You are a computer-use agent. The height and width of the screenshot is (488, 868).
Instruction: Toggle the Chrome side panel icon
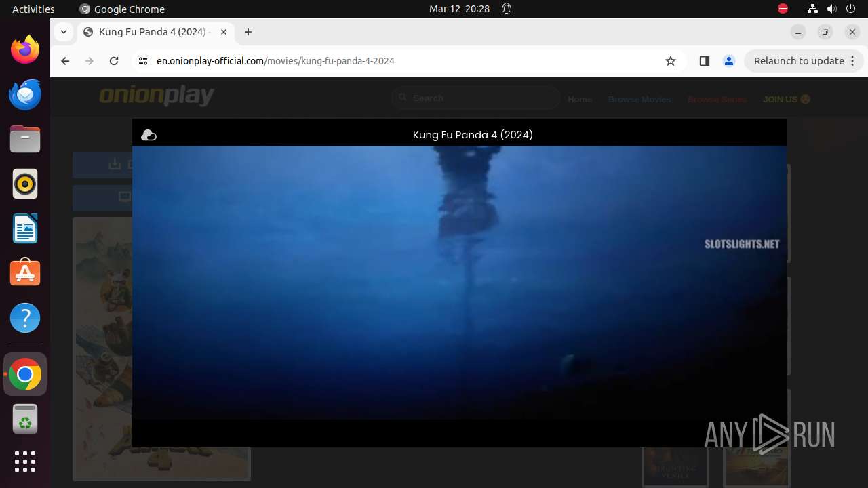coord(704,61)
